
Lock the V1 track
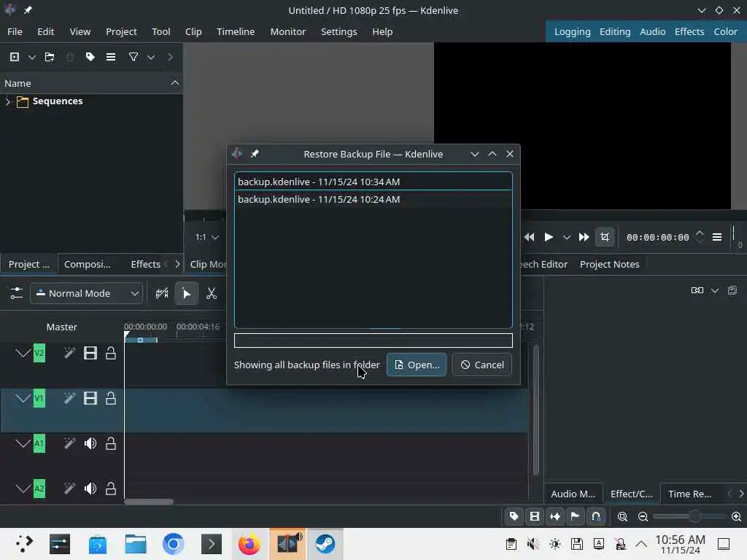(x=111, y=398)
